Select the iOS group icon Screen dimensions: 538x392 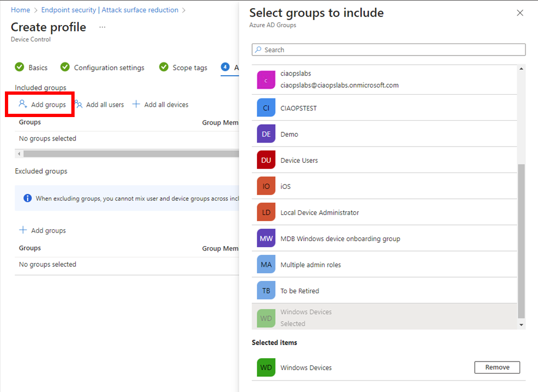pyautogui.click(x=266, y=186)
